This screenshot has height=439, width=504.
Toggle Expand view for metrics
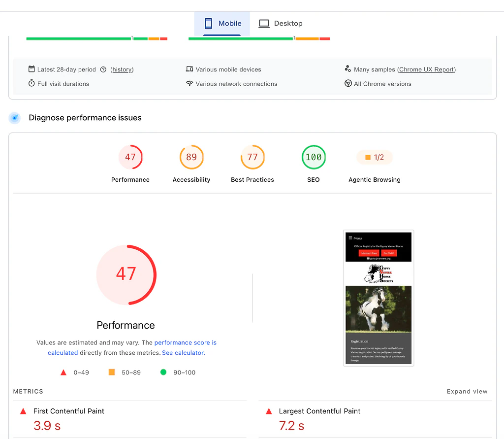coord(467,391)
